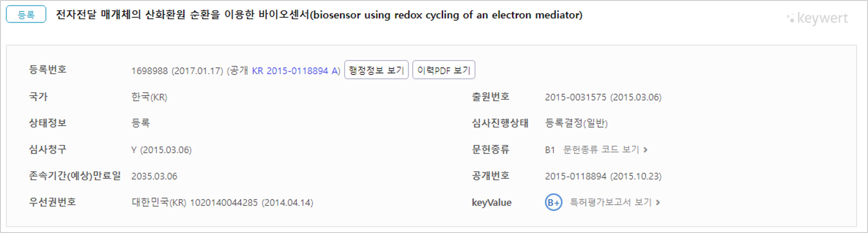
Task: Click the examination request date Y (2015.03.06)
Action: pyautogui.click(x=161, y=150)
